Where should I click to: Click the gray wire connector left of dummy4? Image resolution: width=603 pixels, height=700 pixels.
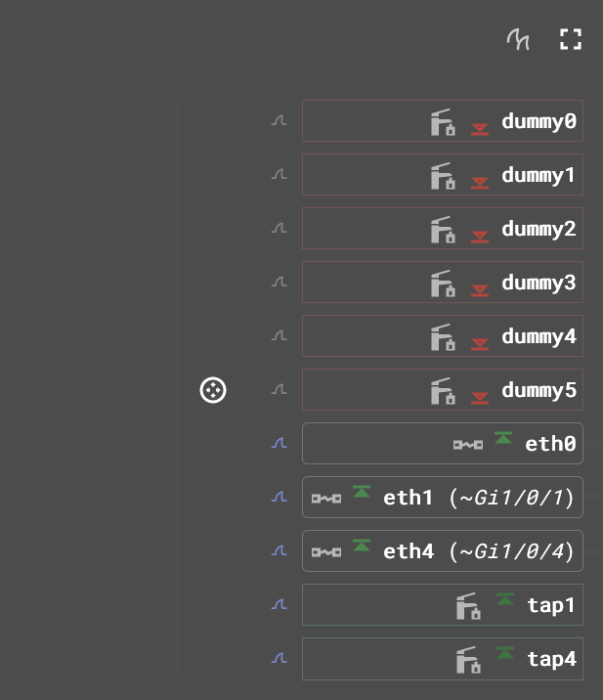[x=280, y=335]
